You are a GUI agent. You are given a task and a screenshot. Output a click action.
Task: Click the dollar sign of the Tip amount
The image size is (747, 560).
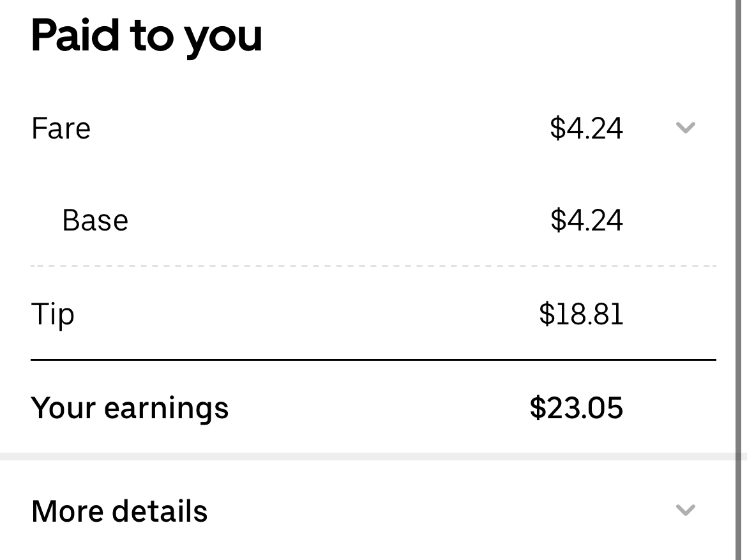point(547,314)
